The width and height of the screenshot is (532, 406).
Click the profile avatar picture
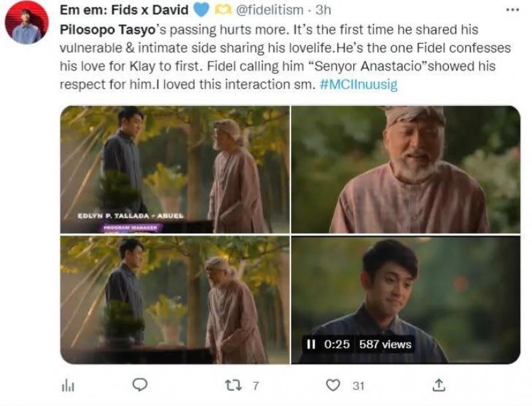(x=27, y=23)
